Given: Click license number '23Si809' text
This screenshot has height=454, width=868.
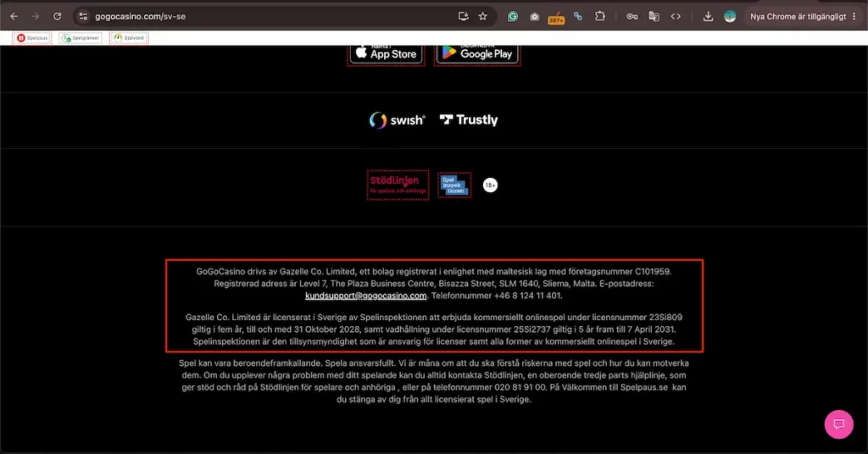Looking at the screenshot, I should tap(665, 318).
